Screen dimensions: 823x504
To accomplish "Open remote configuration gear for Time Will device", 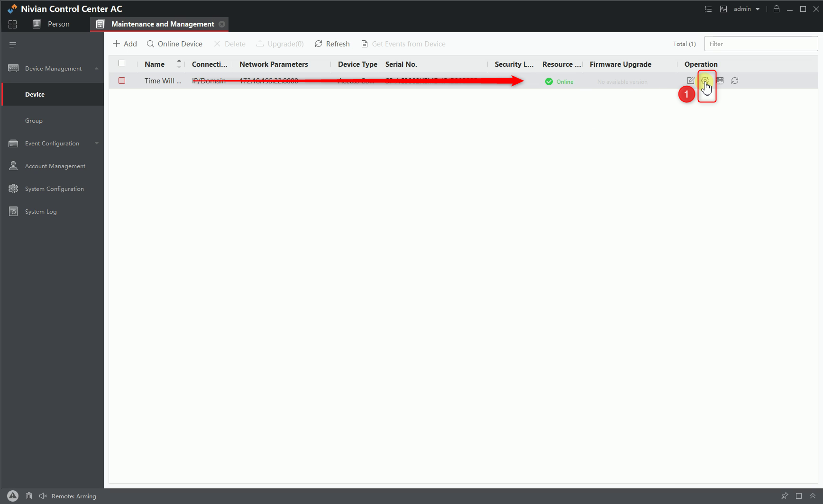I will point(705,81).
